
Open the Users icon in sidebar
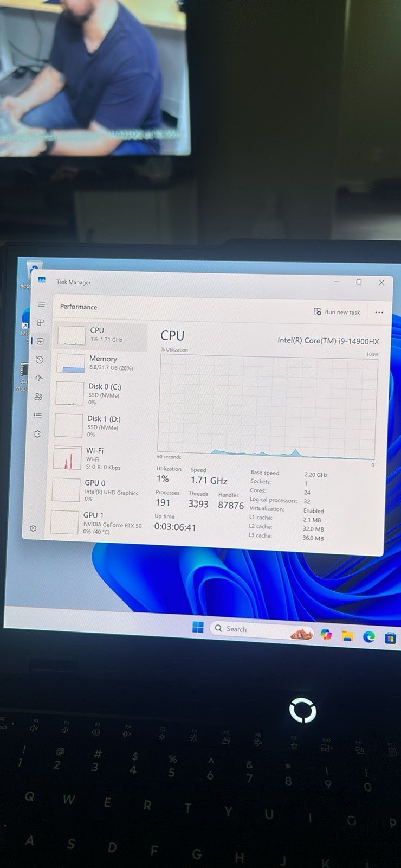(38, 397)
